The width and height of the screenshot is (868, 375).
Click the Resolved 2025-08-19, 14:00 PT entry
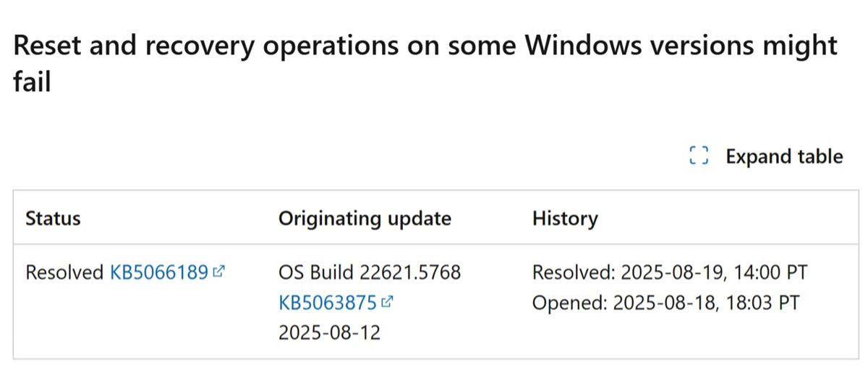[x=670, y=273]
